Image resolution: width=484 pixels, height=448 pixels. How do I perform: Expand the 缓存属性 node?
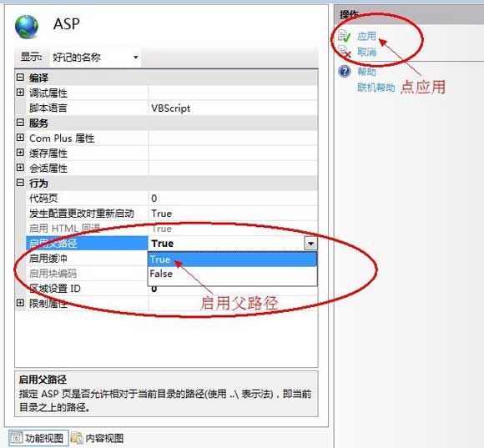[x=20, y=153]
